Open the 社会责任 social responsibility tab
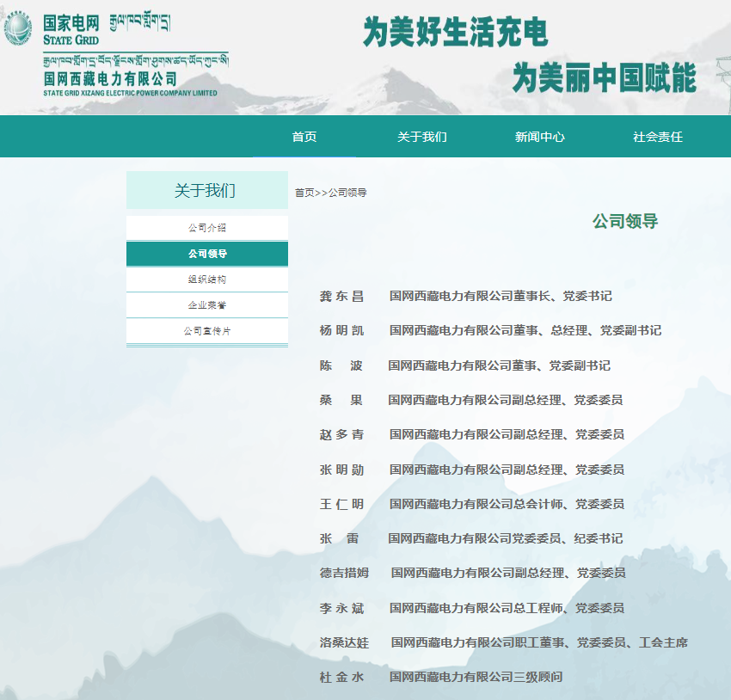 click(x=657, y=136)
